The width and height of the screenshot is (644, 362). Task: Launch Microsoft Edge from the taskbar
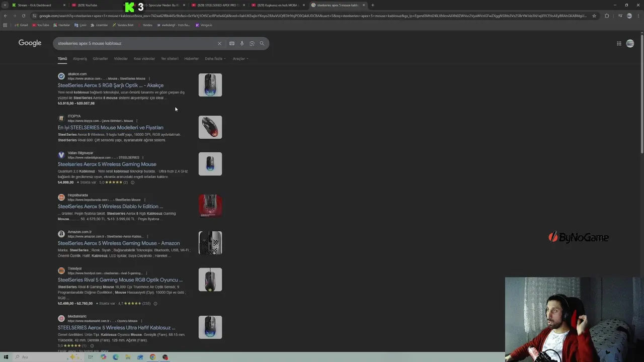pos(116,357)
